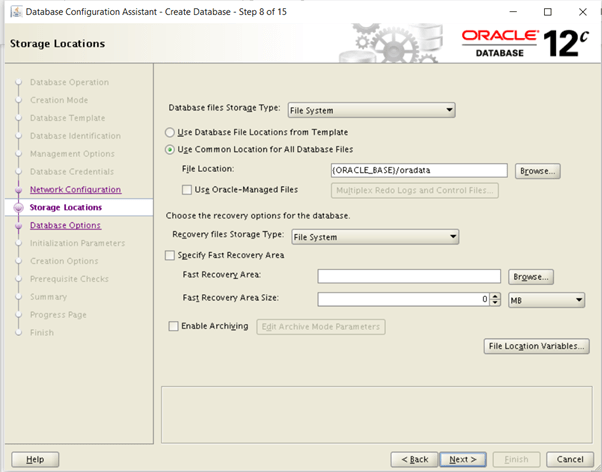Click the Fast Recovery Area text field
The width and height of the screenshot is (602, 472).
click(x=408, y=276)
